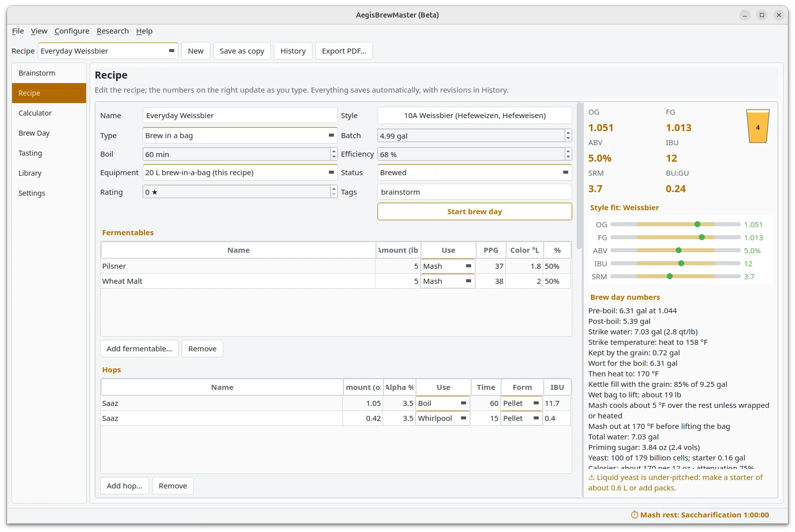
Task: Select the Wheat Malt name cell
Action: click(x=238, y=281)
